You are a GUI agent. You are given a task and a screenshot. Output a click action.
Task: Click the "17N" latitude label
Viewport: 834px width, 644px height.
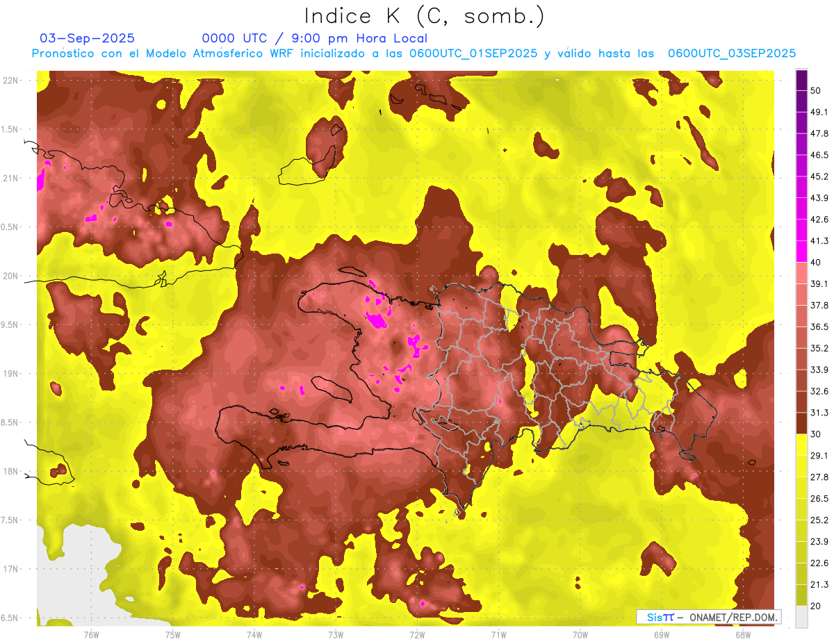(11, 569)
